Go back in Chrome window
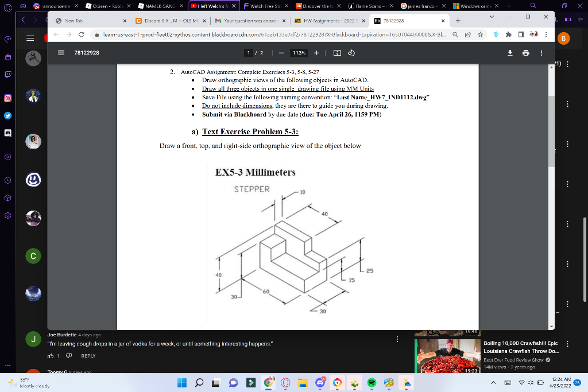The image size is (588, 392). click(x=56, y=34)
